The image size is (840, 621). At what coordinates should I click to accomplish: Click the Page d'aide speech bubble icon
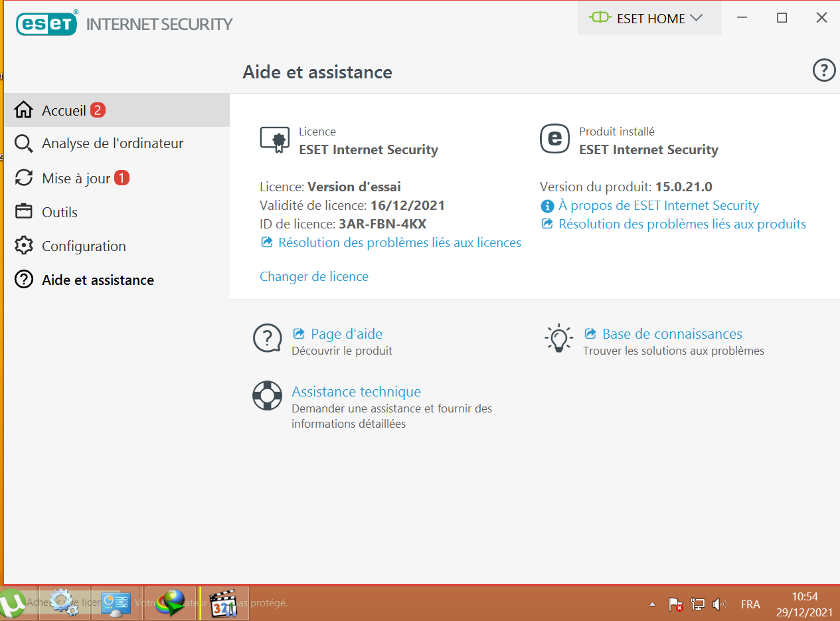268,339
